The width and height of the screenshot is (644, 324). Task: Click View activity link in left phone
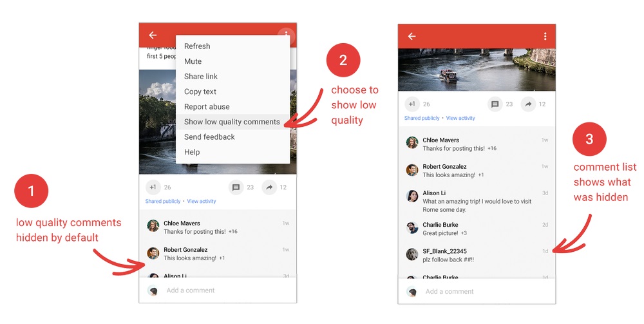[x=201, y=201]
